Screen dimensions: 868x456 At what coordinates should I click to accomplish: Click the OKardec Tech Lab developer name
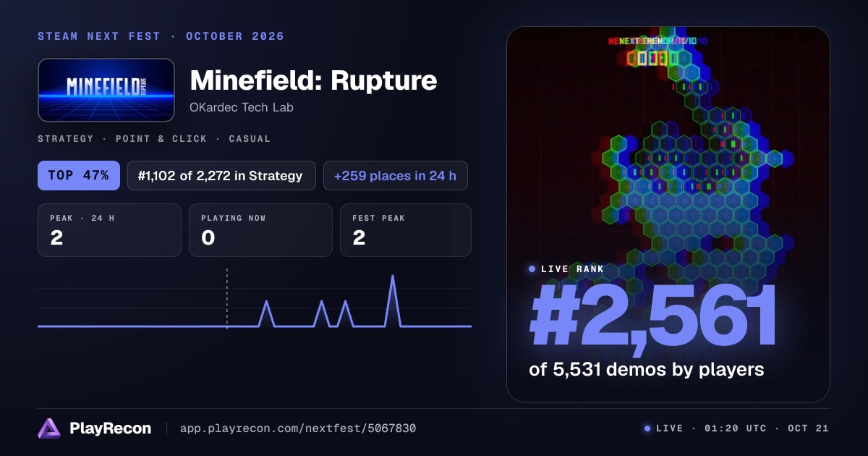pos(242,107)
